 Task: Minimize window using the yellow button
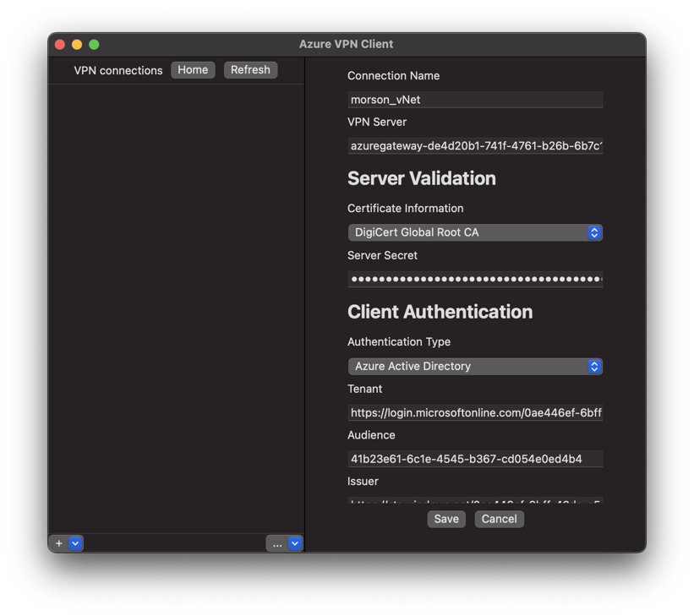[77, 45]
